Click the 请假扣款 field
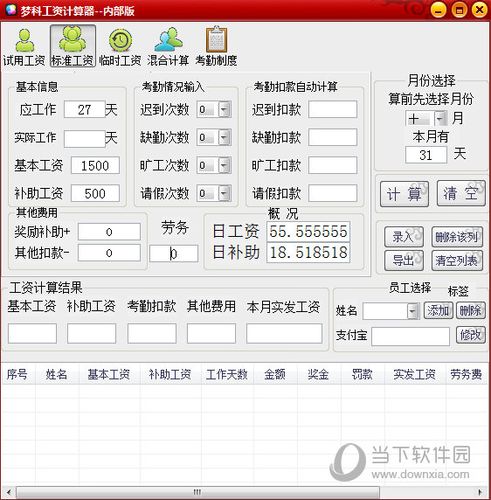 (x=332, y=193)
